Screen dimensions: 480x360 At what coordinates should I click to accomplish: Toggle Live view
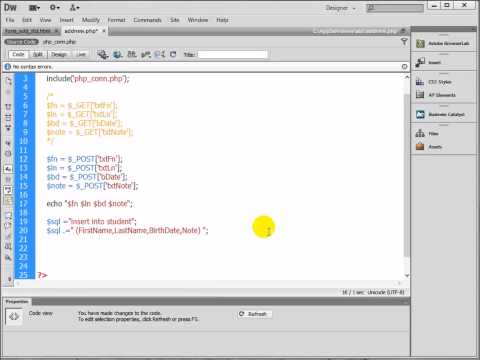click(x=81, y=54)
